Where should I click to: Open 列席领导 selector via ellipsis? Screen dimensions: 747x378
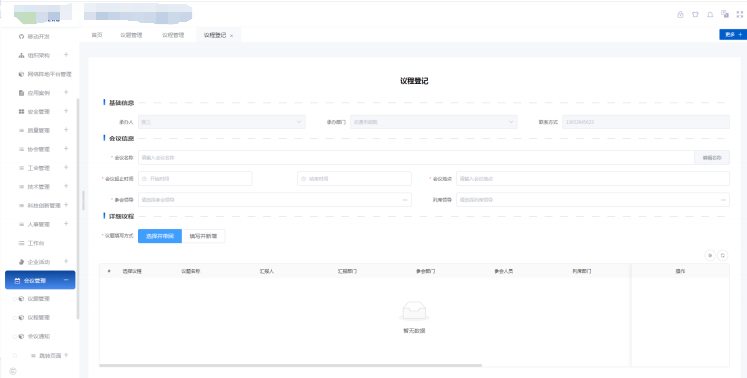(723, 200)
